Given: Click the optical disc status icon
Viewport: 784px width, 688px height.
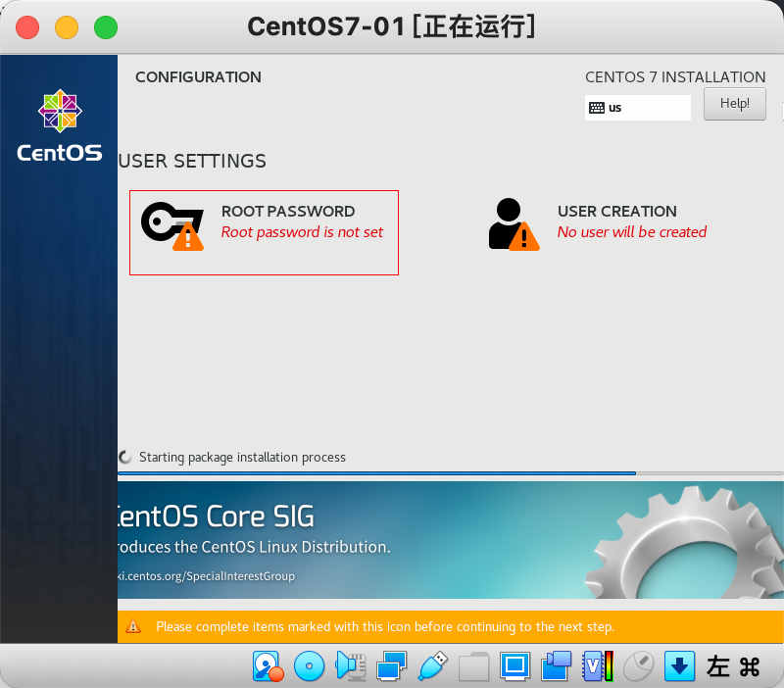Looking at the screenshot, I should [309, 666].
